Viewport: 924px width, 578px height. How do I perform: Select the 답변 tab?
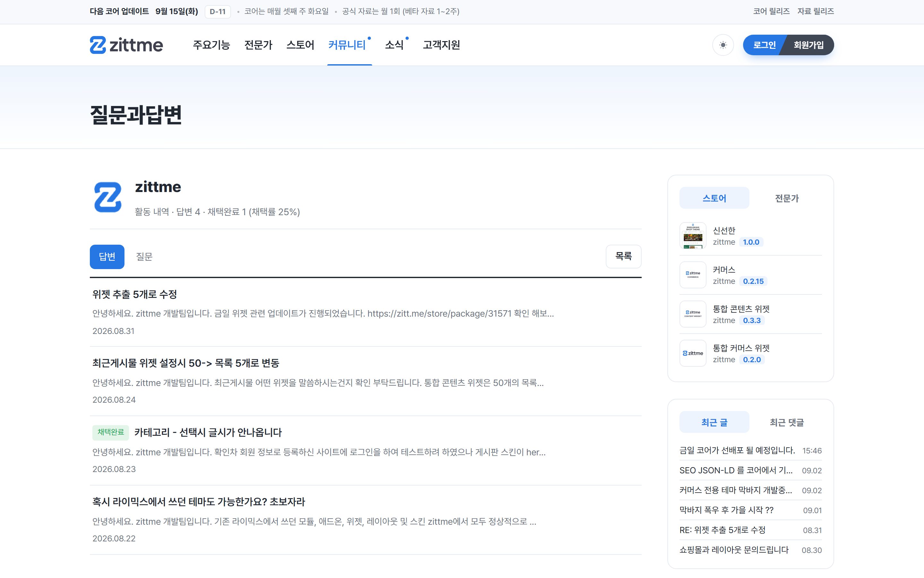pyautogui.click(x=107, y=257)
